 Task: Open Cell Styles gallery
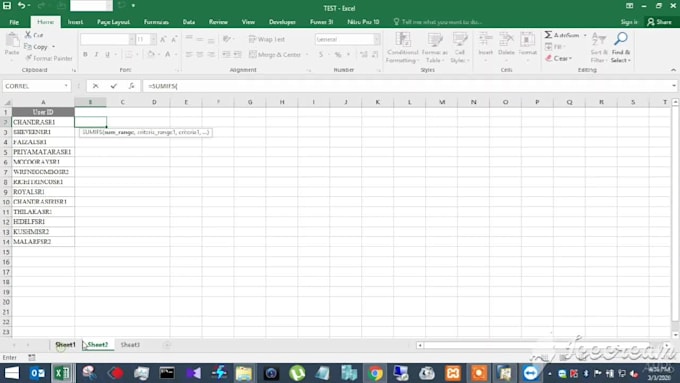pos(460,48)
